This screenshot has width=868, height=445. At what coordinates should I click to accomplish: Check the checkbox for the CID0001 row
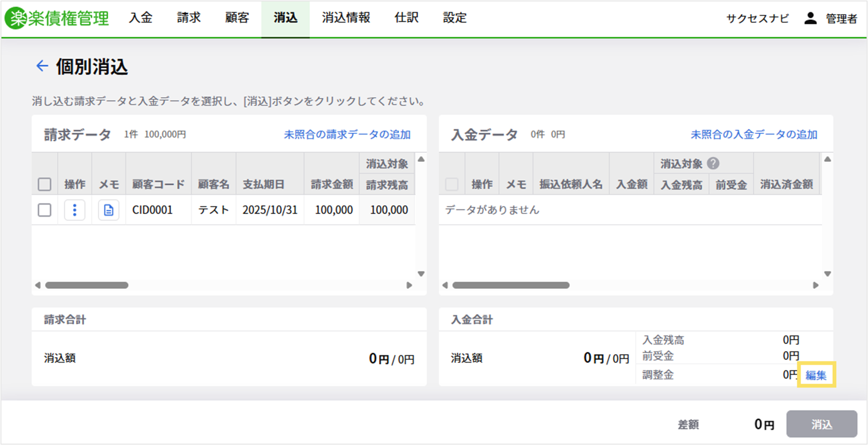(44, 210)
